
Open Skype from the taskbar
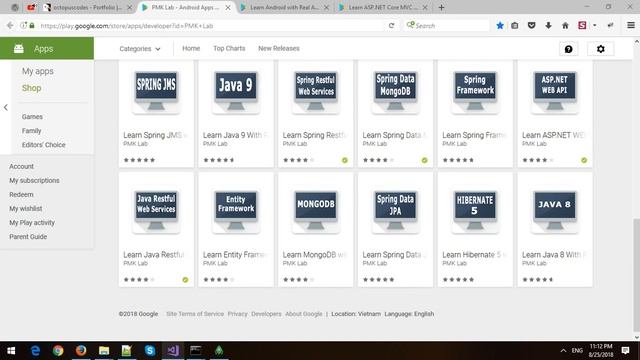[150, 351]
